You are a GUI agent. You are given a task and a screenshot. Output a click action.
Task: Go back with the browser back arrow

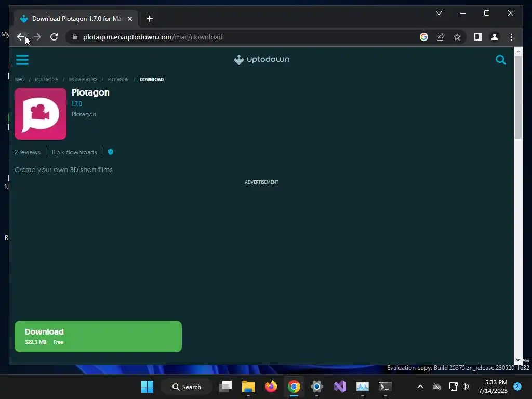[x=21, y=37]
